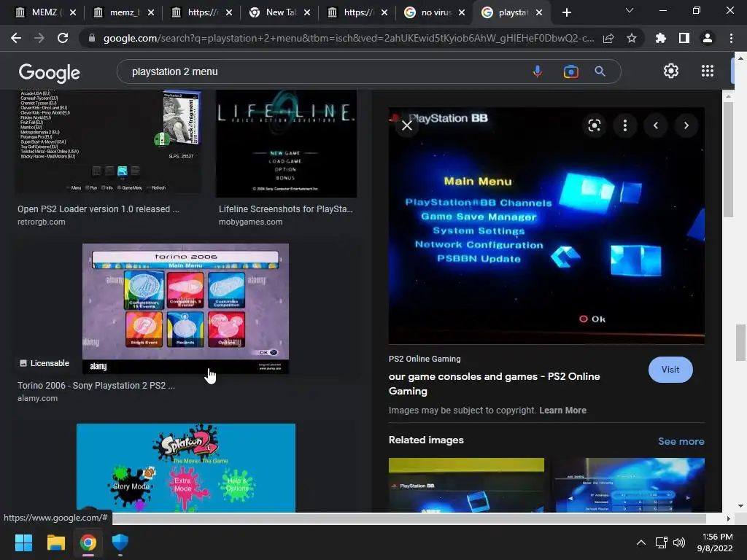Open Lifeline screenshot thumbnail
Screen dimensions: 747x560
(286, 144)
